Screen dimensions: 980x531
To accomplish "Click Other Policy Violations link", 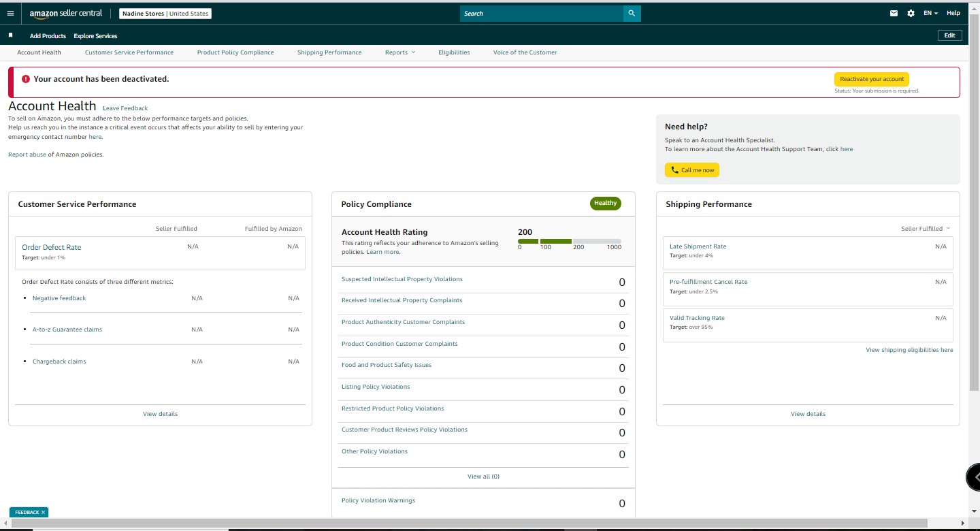I will (374, 451).
